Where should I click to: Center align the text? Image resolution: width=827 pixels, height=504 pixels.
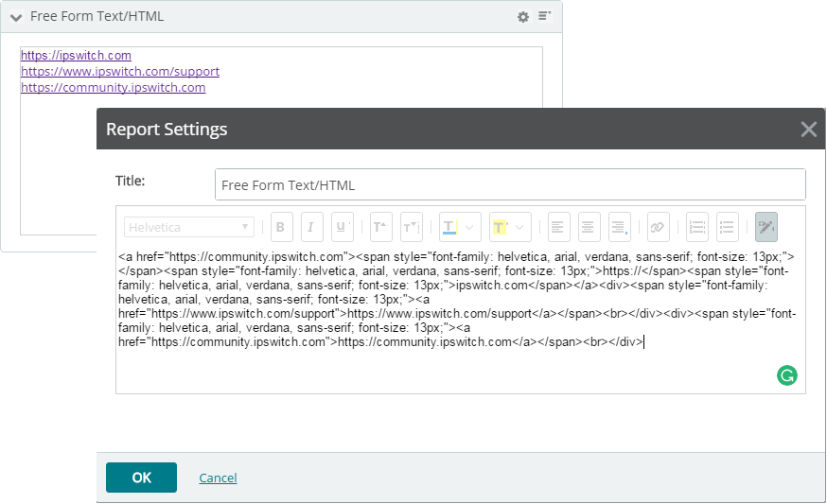[589, 227]
